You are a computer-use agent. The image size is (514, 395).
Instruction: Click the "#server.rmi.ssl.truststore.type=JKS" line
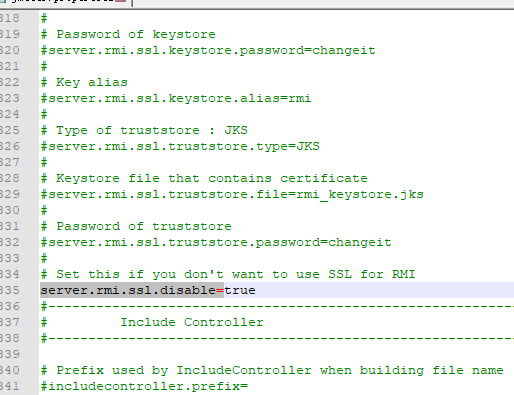click(180, 146)
